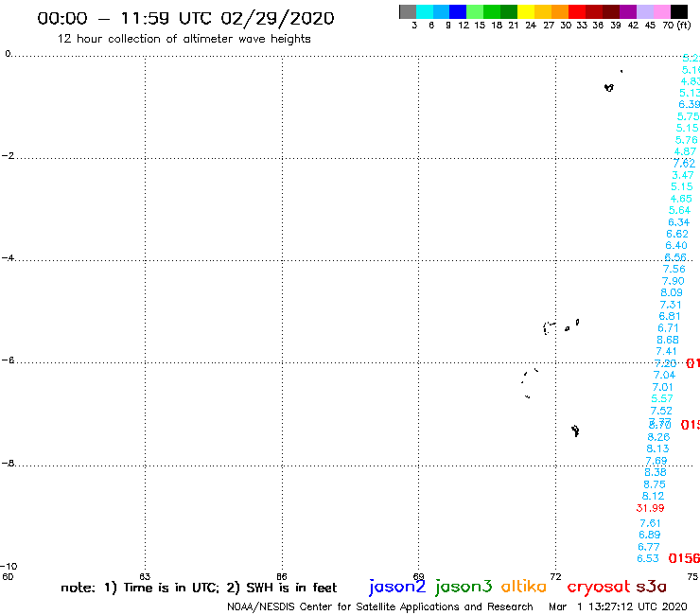Click the black swatch in the color legend
This screenshot has height=615, width=700.
coord(678,11)
